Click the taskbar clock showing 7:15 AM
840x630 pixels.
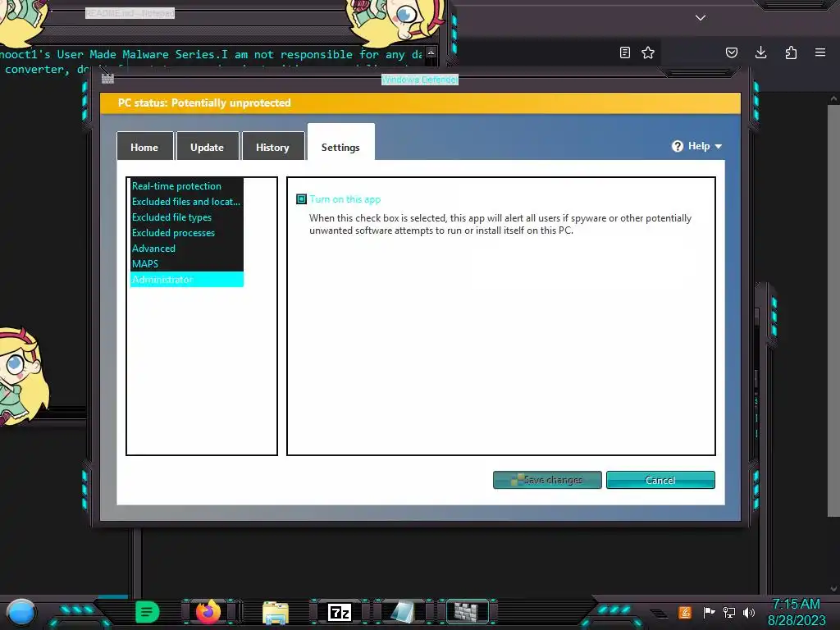pos(797,612)
